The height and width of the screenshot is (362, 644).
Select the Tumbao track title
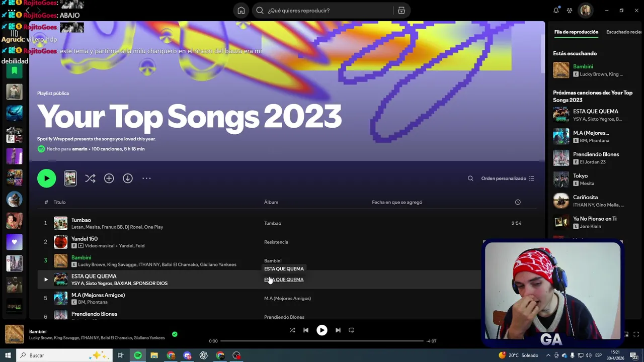click(81, 220)
